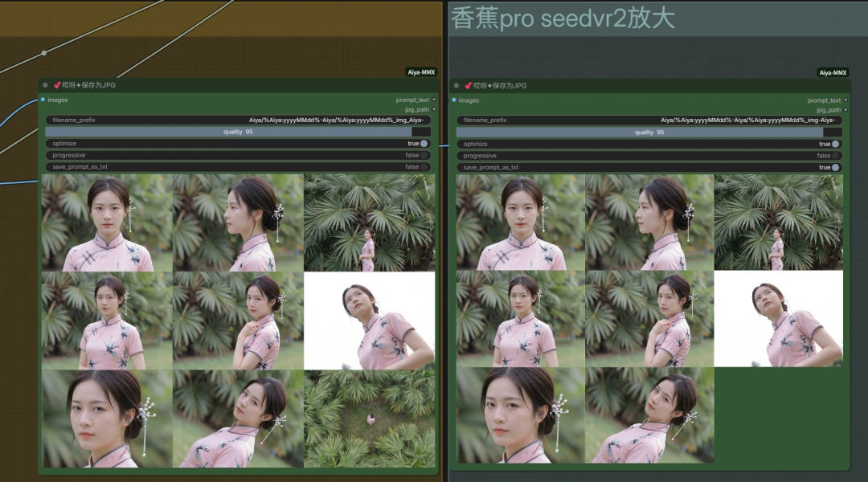This screenshot has height=482, width=868.
Task: Edit filename_prefix field in the left node
Action: tap(238, 120)
